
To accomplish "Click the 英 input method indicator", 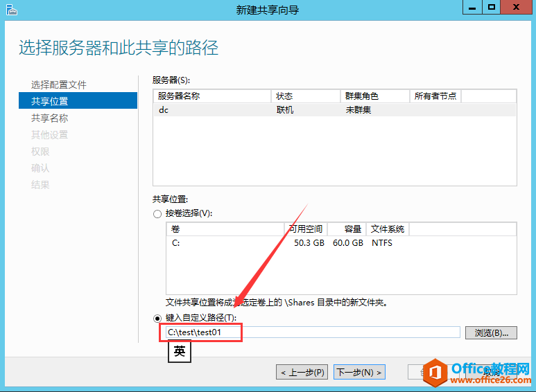I will point(180,351).
